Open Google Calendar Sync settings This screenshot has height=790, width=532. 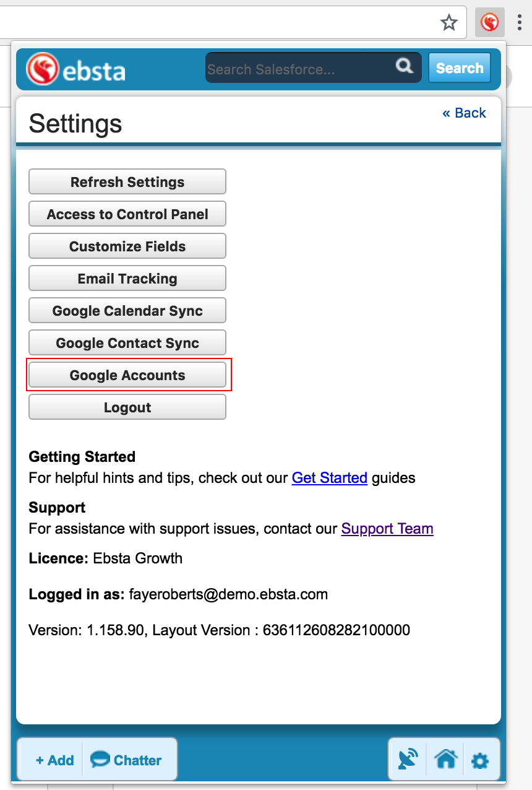click(127, 311)
